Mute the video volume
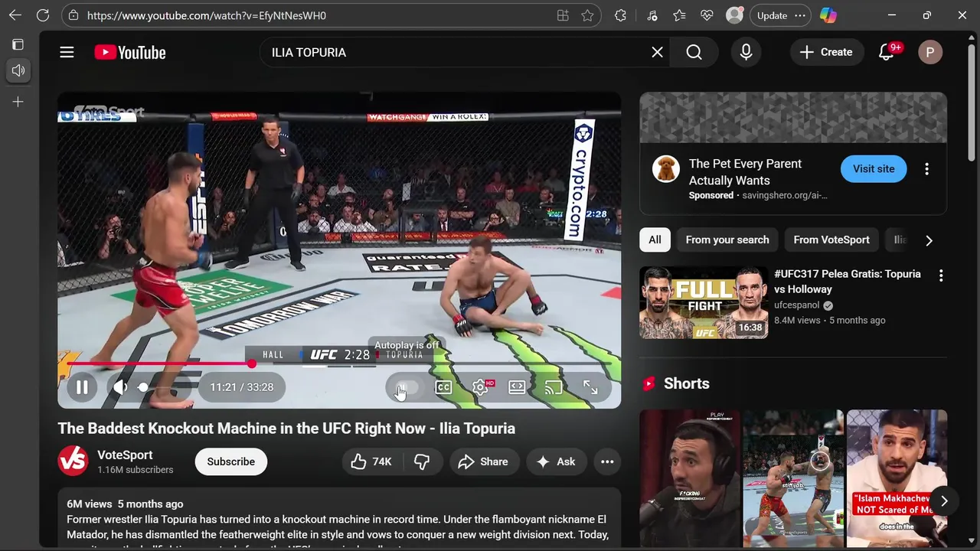This screenshot has height=551, width=980. point(119,387)
